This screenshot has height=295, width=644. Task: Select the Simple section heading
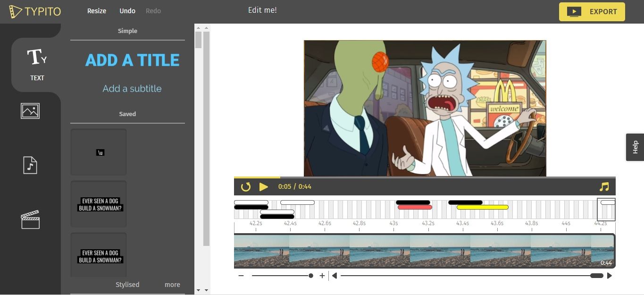(x=127, y=31)
